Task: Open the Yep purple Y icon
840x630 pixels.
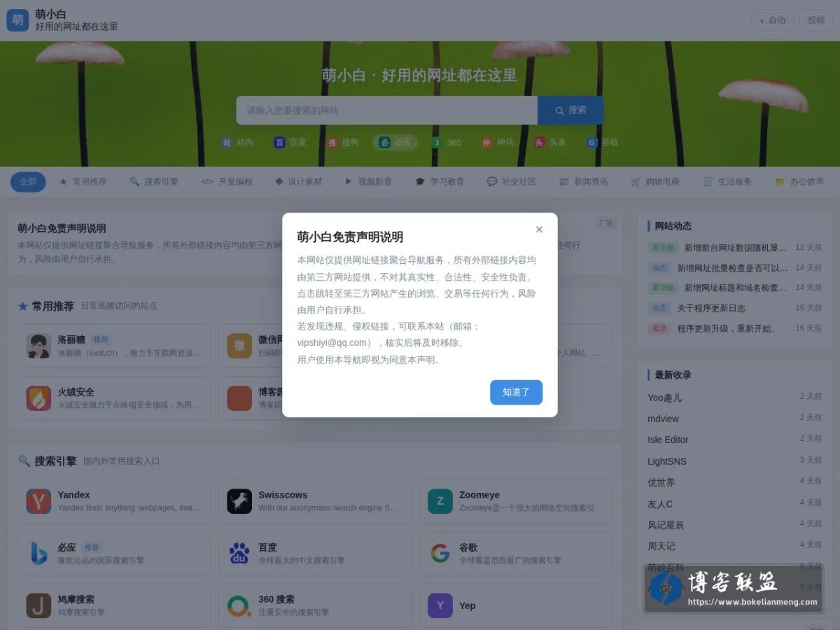Action: pyautogui.click(x=440, y=605)
